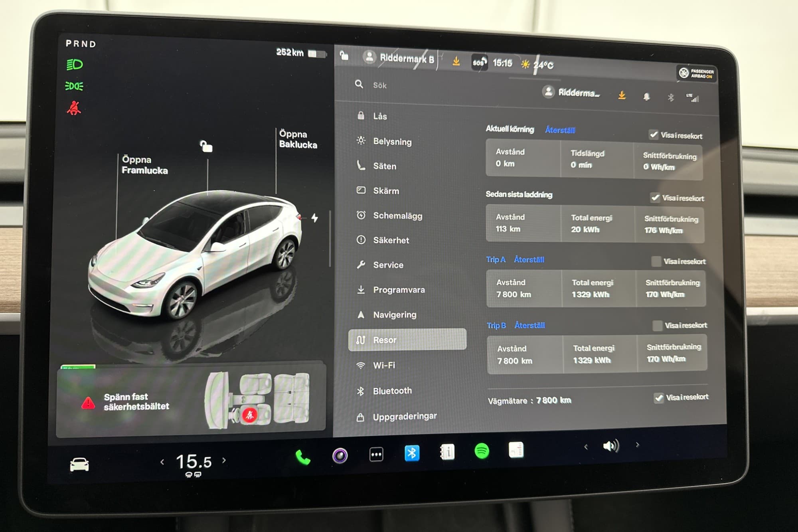798x532 pixels.
Task: Tap the charge port lightning icon
Action: pyautogui.click(x=314, y=218)
